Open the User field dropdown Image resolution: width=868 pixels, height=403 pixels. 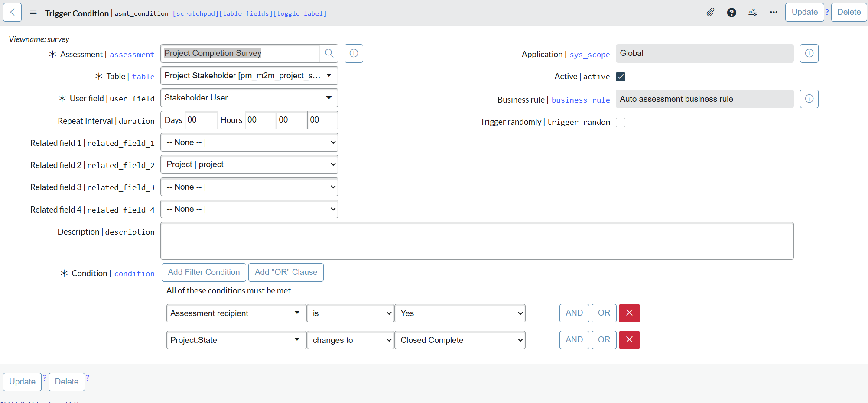(249, 98)
